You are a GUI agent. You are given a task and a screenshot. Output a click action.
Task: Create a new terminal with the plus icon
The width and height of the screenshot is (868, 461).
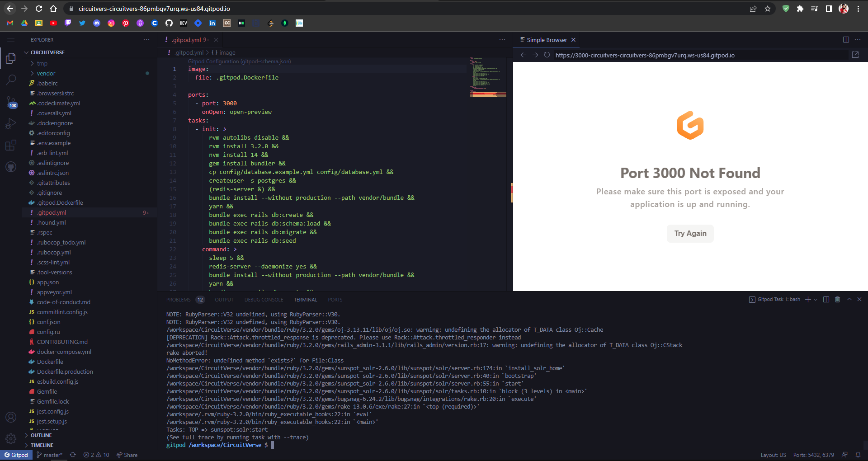[808, 299]
